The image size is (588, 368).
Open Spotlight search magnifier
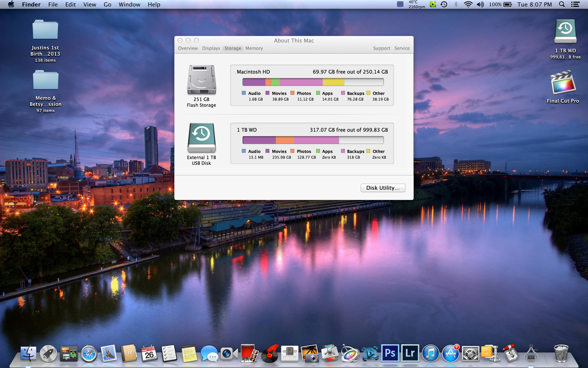coord(562,4)
